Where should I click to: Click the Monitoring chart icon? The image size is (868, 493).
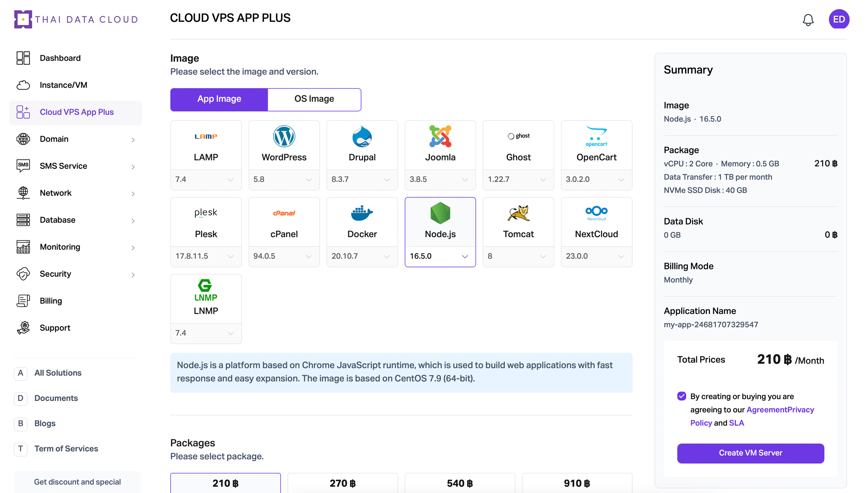[23, 247]
